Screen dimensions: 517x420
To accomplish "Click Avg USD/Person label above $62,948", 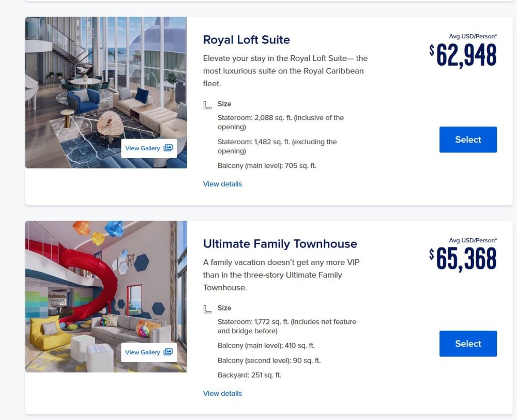I will (x=473, y=36).
